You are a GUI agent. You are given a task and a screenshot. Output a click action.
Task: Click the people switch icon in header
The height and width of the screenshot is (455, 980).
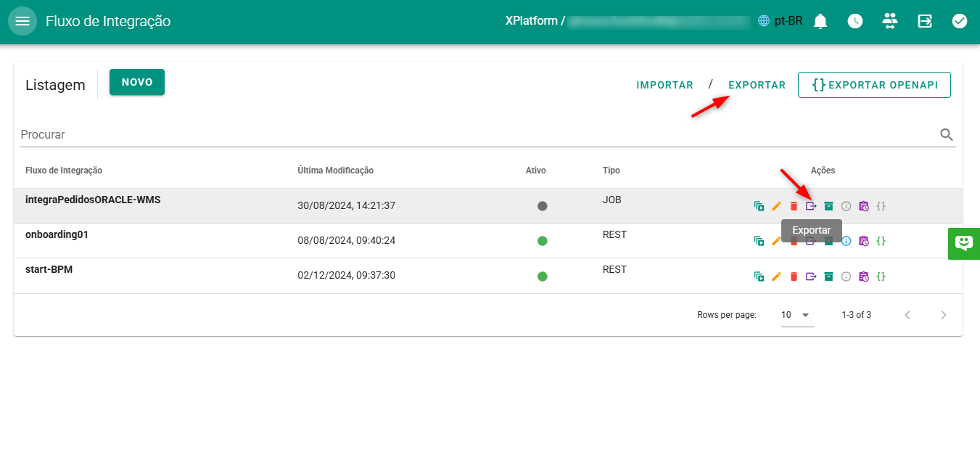[x=890, y=21]
